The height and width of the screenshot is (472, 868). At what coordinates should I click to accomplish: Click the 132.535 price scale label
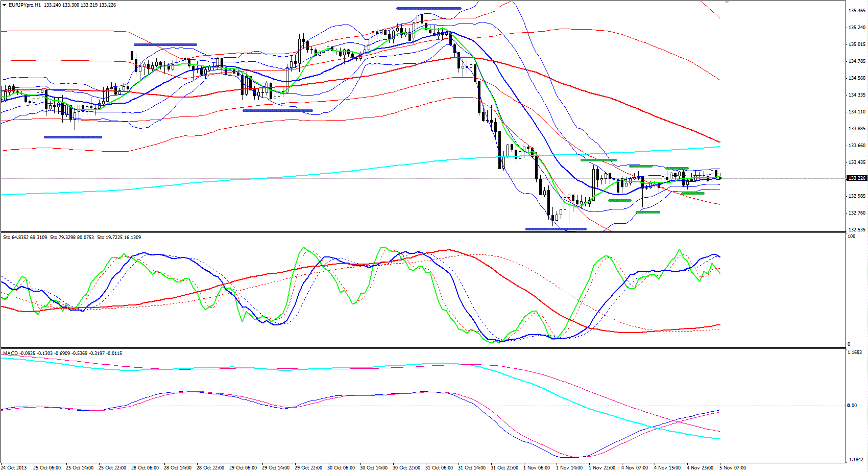[857, 230]
